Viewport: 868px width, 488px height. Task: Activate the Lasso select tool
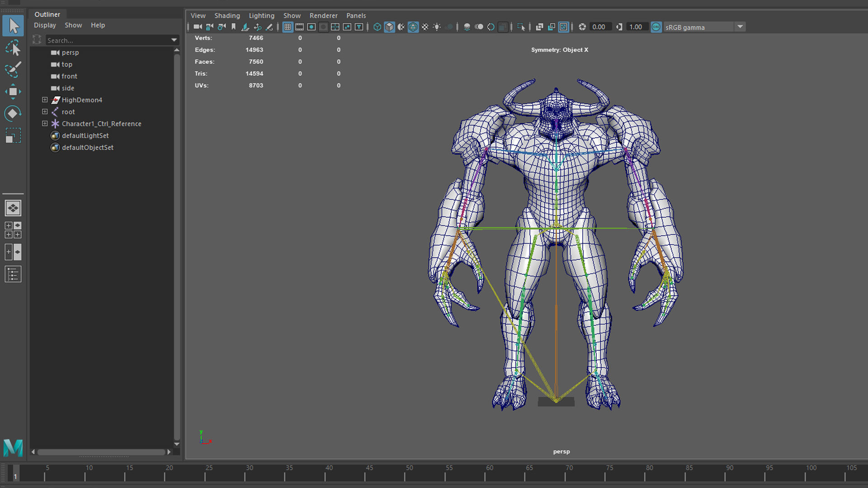13,48
